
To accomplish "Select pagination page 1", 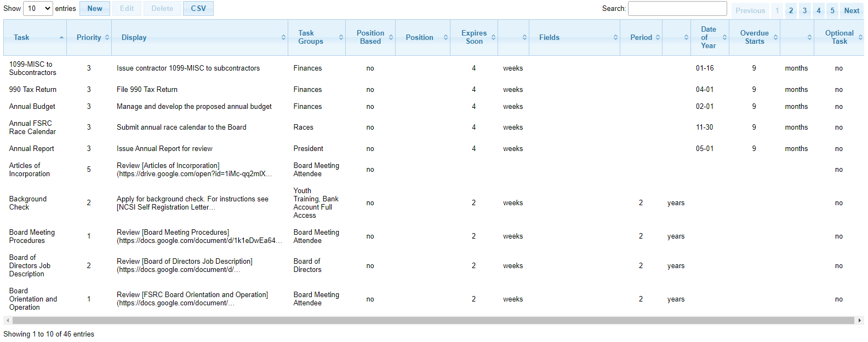I will point(777,10).
